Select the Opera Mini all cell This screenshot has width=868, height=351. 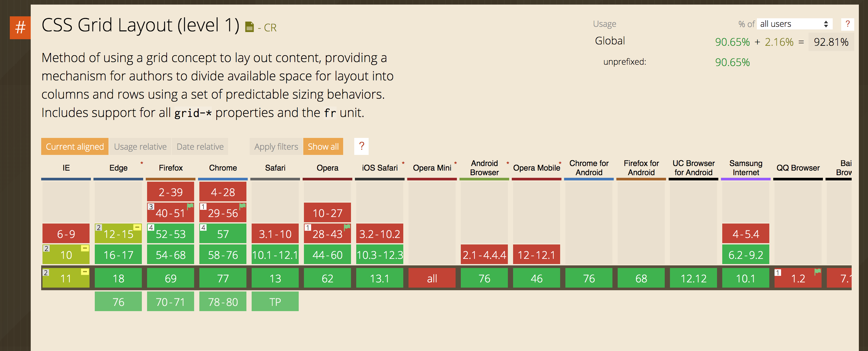(432, 278)
